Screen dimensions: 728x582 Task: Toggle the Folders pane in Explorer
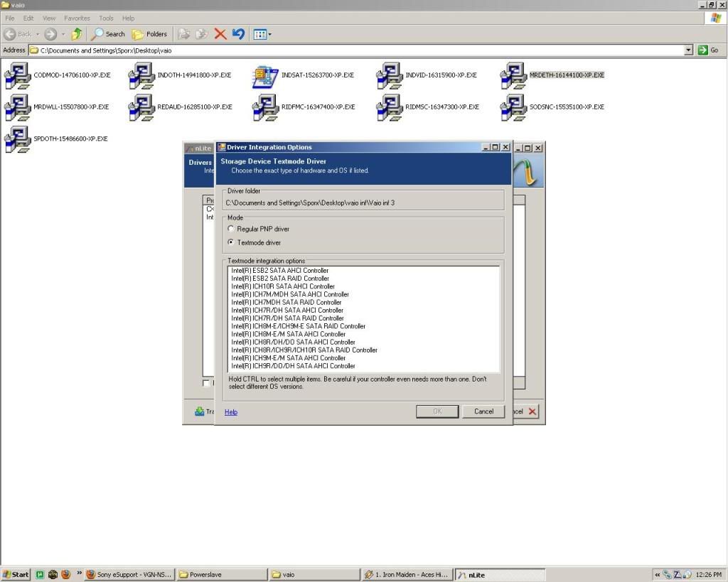[x=149, y=34]
